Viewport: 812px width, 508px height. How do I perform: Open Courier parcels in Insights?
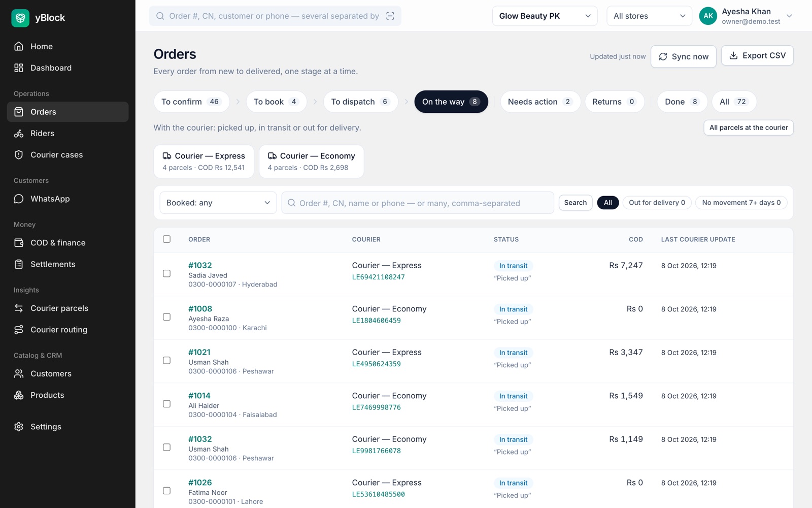point(67,308)
